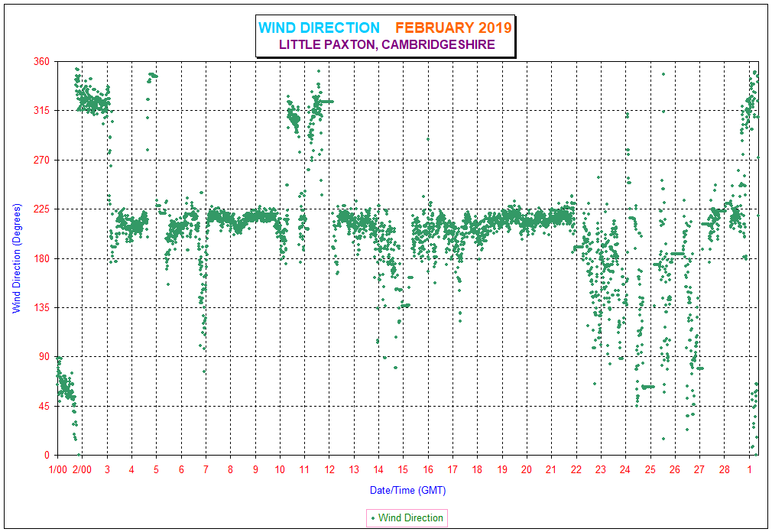Select the x-axis date label "22"
This screenshot has height=532, width=772.
576,469
